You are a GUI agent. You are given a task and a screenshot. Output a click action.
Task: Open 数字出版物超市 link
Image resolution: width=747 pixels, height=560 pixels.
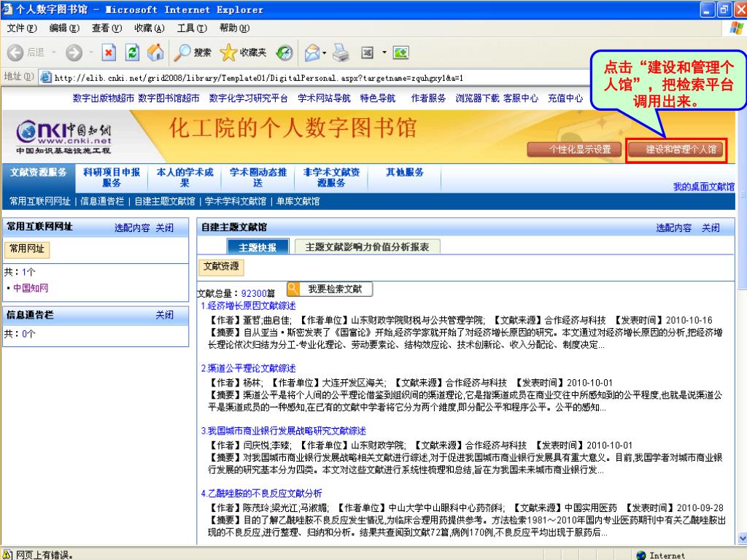(104, 98)
